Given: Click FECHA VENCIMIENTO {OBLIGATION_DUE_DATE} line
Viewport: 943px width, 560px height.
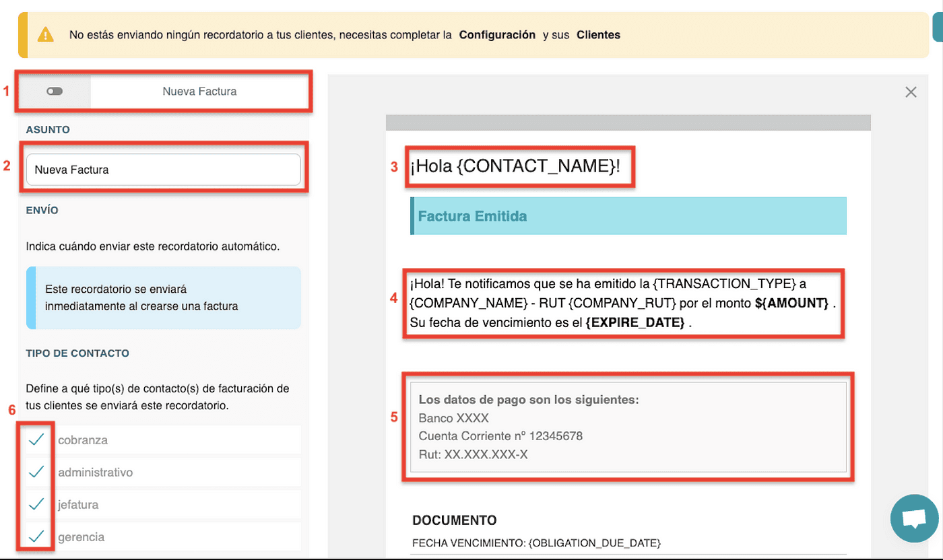Looking at the screenshot, I should [x=536, y=542].
